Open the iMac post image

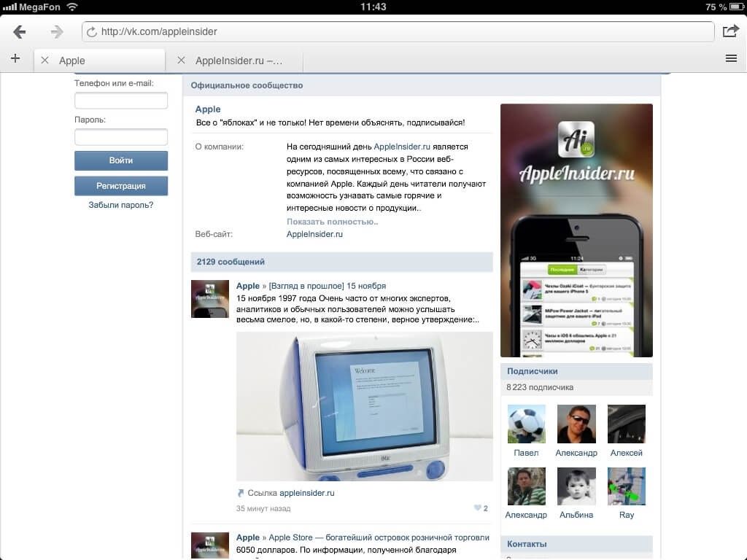point(364,406)
